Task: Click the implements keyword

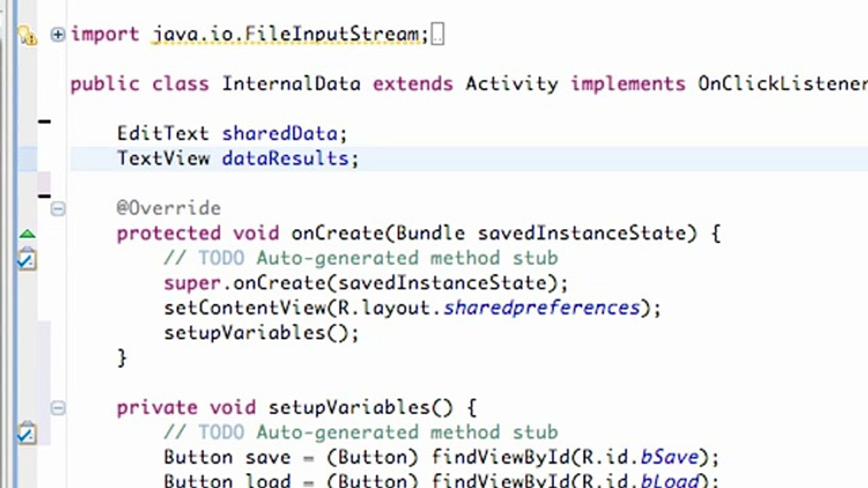Action: point(627,84)
